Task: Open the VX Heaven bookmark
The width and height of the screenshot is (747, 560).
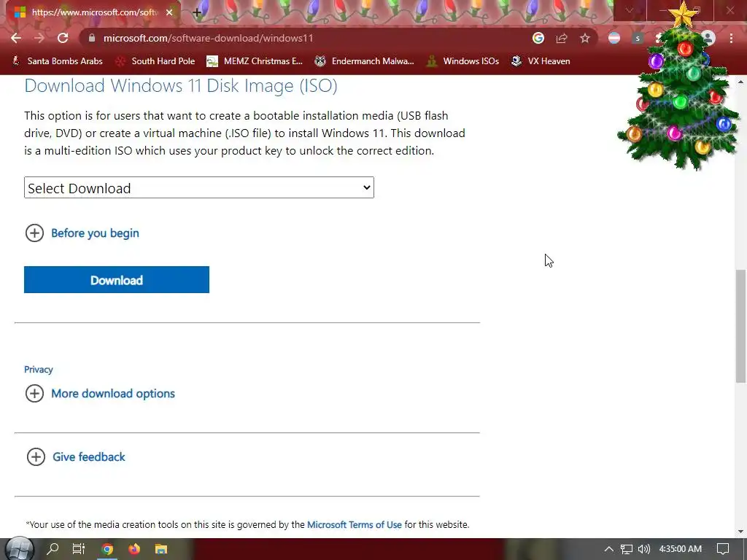Action: (541, 61)
